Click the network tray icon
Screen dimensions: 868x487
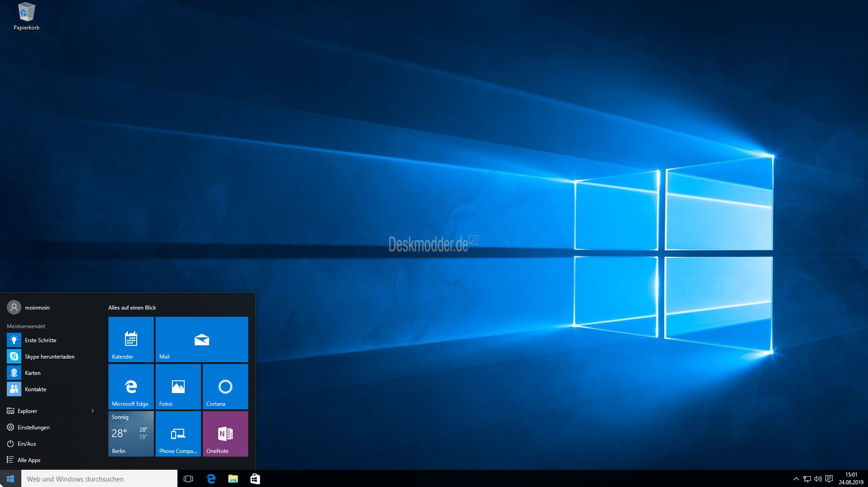click(807, 479)
